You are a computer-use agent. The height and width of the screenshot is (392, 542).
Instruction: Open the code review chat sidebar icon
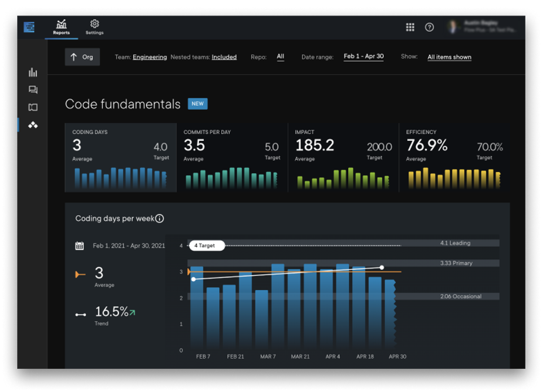[33, 89]
